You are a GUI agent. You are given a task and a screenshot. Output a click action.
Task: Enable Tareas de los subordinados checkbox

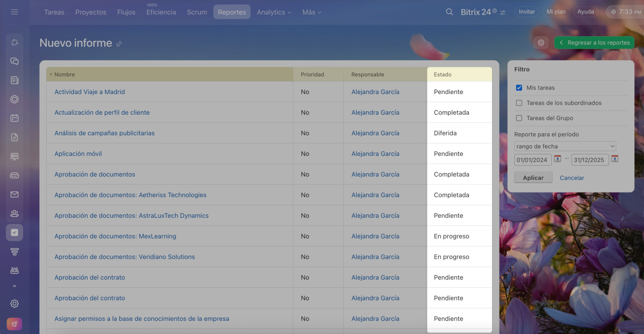[x=519, y=103]
